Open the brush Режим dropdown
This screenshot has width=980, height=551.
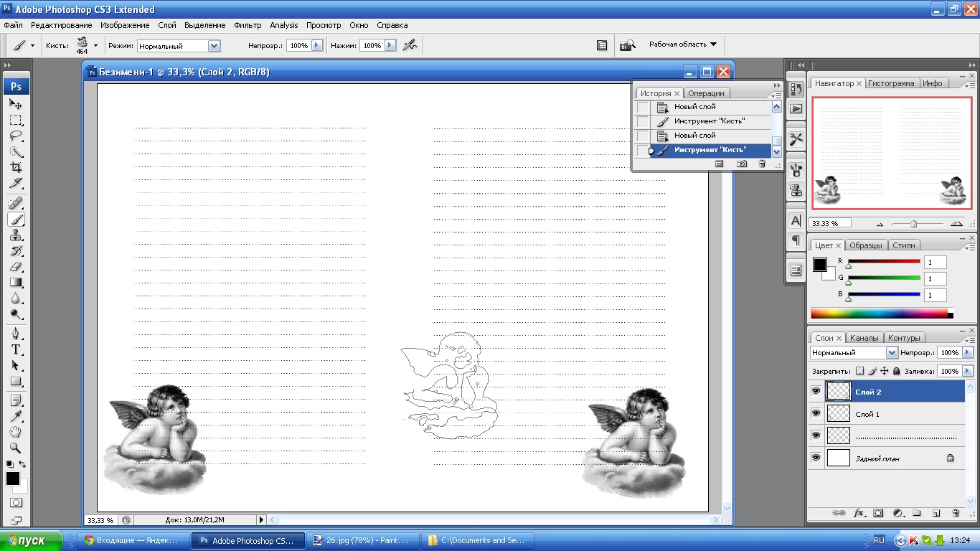214,45
